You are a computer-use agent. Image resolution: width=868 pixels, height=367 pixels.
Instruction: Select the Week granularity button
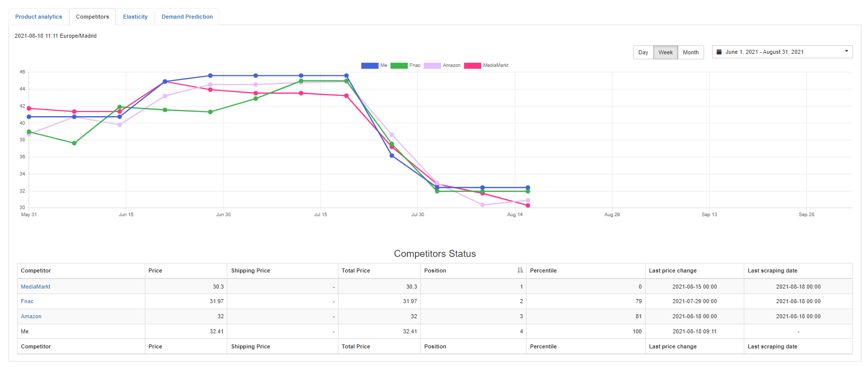pyautogui.click(x=665, y=52)
